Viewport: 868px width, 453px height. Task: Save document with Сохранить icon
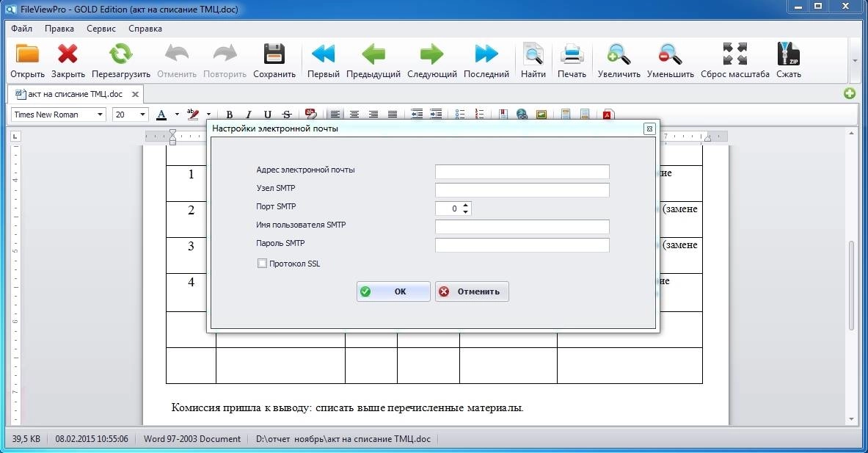pos(274,54)
